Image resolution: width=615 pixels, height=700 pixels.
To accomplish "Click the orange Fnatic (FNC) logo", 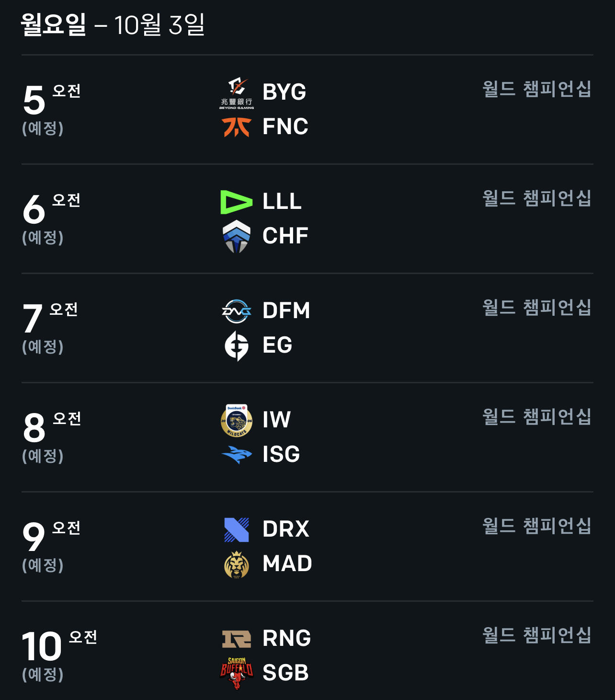I will point(237,127).
